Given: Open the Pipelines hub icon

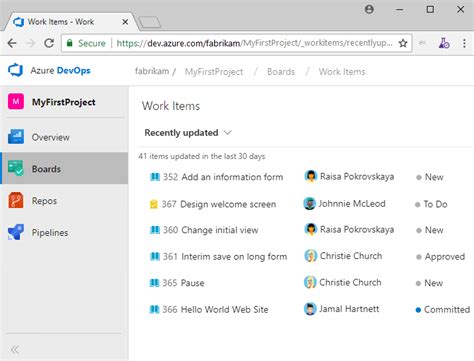Looking at the screenshot, I should [x=16, y=232].
